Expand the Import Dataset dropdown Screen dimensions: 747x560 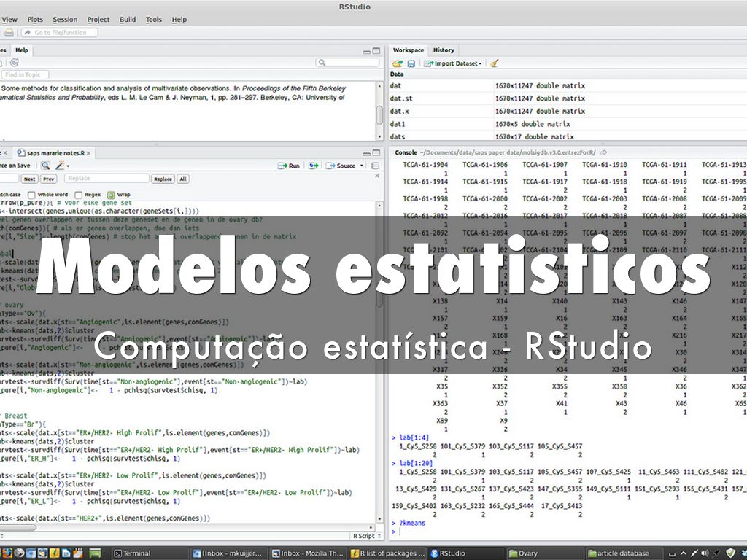click(x=457, y=63)
